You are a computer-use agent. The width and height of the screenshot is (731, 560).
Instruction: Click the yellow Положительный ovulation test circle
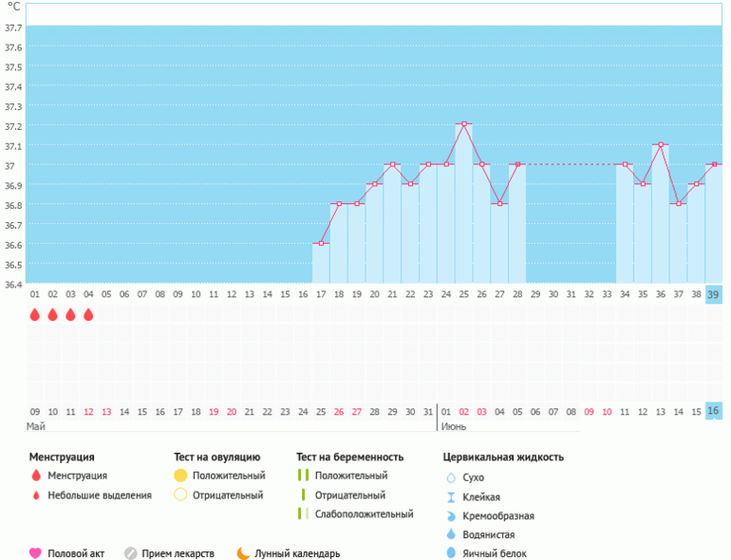tap(180, 476)
